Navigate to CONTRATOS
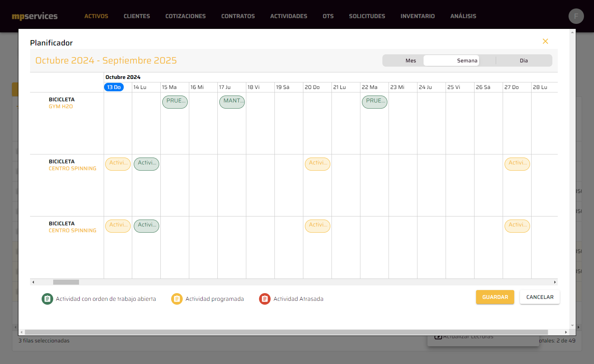Screen dimensions: 594x364 tap(238, 16)
